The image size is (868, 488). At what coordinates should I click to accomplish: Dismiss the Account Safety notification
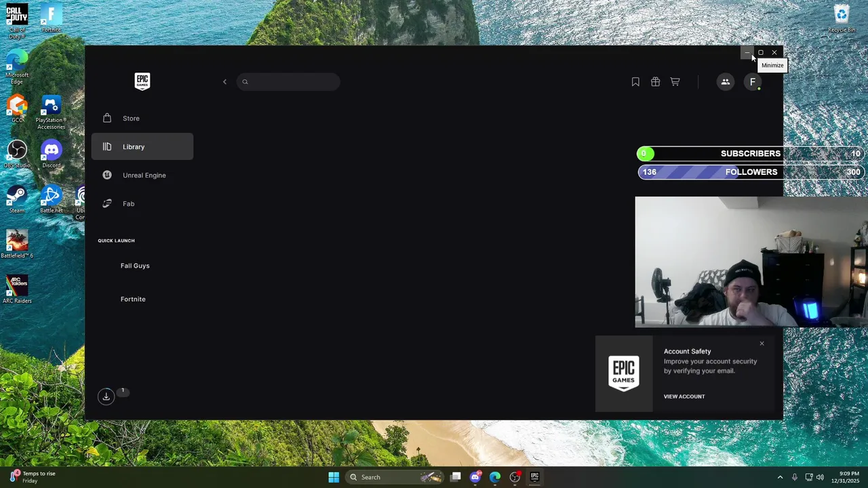pos(762,344)
